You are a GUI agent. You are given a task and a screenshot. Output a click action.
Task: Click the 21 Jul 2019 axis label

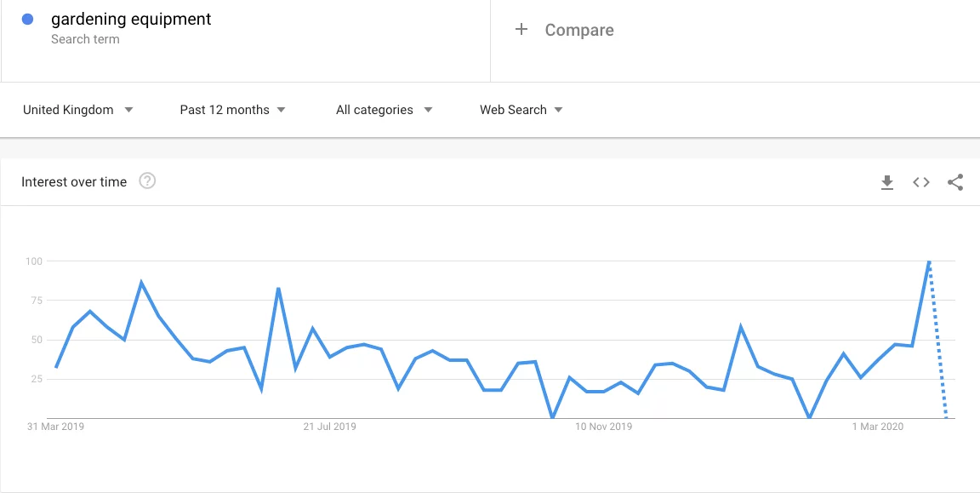click(x=329, y=427)
